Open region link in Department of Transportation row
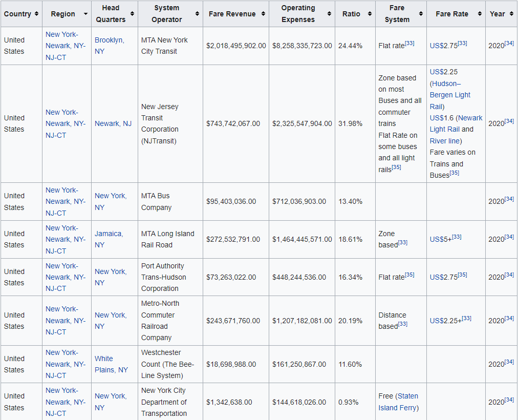The image size is (518, 420). [66, 402]
